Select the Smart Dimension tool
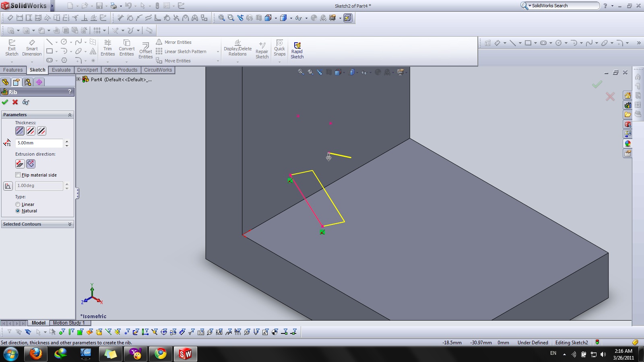644x362 pixels. coord(32,47)
